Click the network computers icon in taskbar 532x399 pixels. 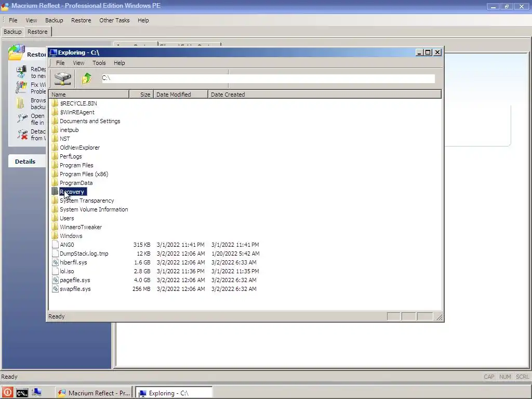point(37,393)
